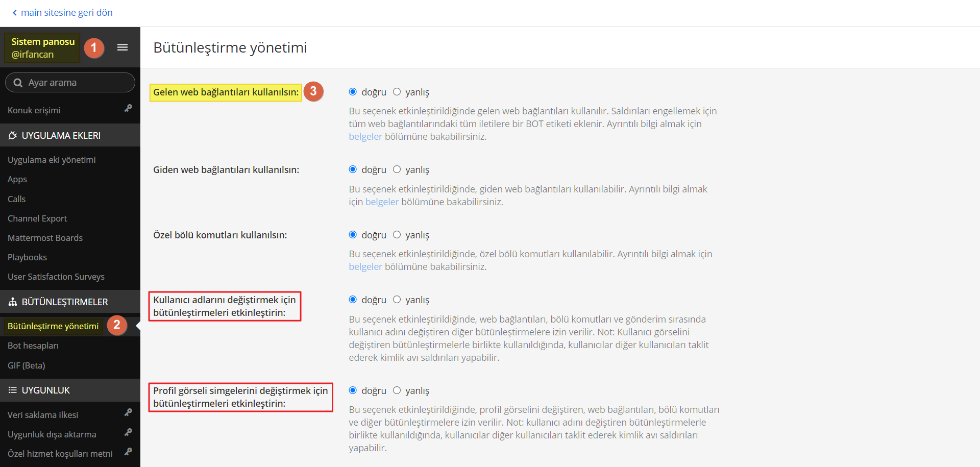Screen dimensions: 980x467
Task: Click the sitemap icon next to BÜTÜNLEŞTİRMELER
Action: (13, 302)
